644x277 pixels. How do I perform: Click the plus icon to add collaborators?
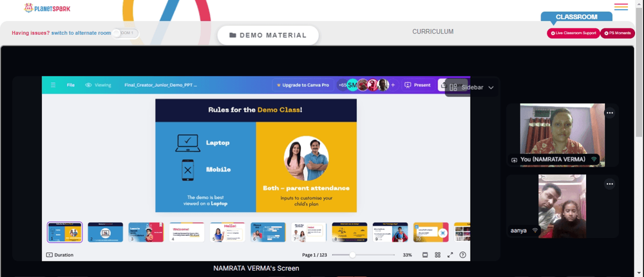[x=393, y=85]
